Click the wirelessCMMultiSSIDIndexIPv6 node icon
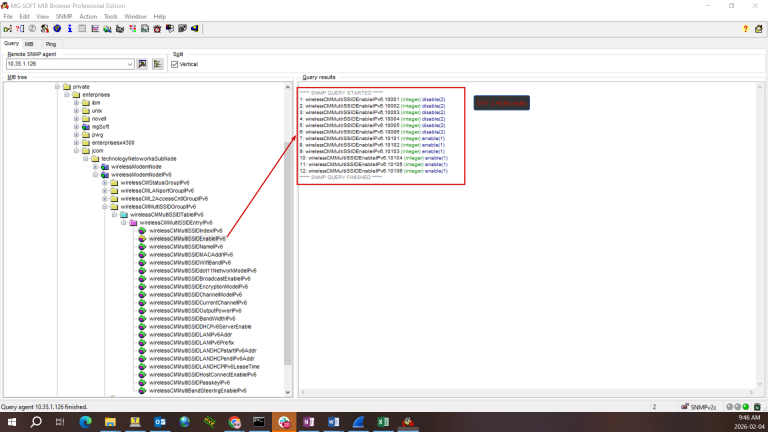Screen dimensions: 768x432 (x=142, y=231)
